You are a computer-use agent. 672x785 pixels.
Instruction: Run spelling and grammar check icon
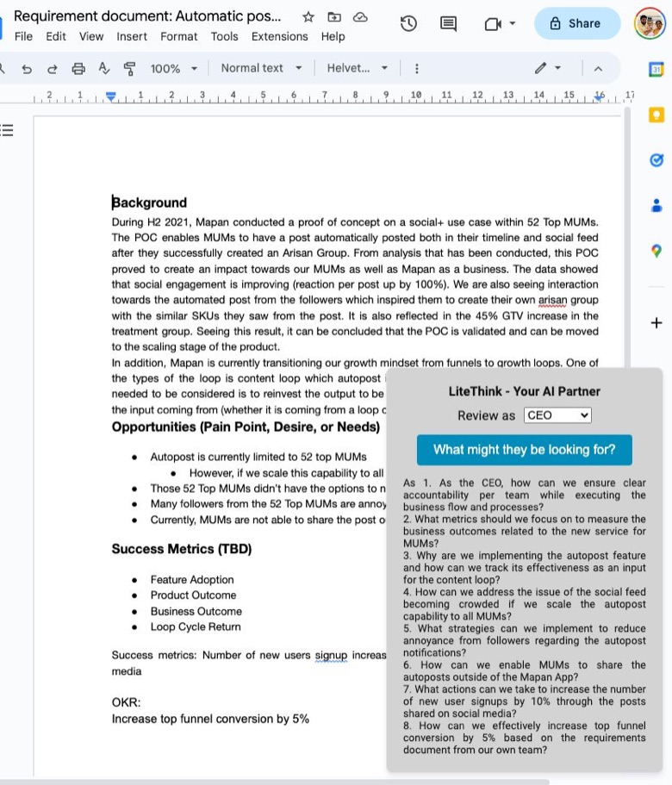104,68
